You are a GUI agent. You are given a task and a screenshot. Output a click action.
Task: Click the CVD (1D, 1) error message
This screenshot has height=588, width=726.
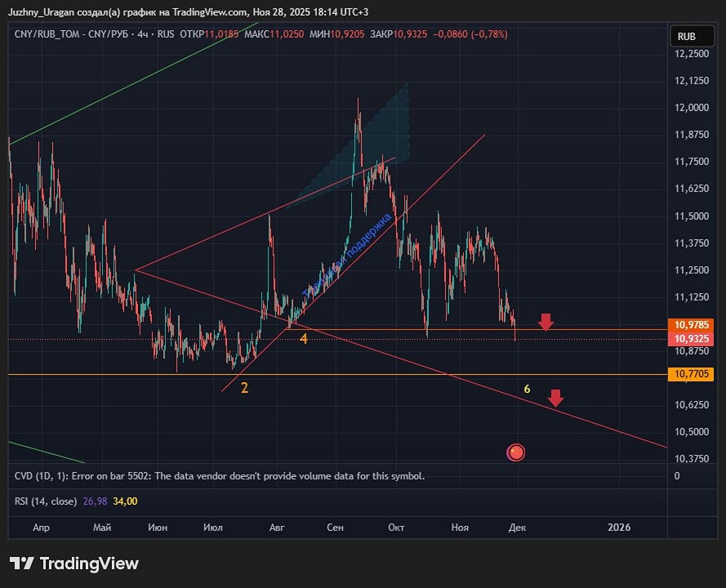220,476
